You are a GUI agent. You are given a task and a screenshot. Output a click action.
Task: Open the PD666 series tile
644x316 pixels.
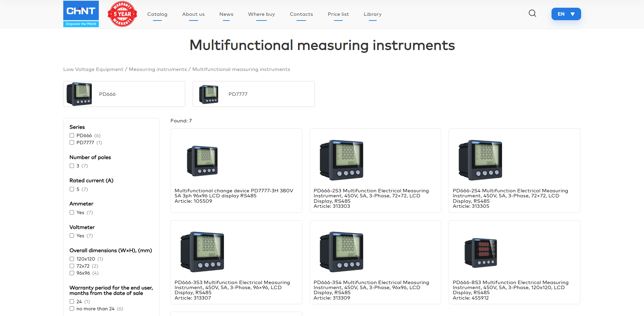pyautogui.click(x=124, y=94)
